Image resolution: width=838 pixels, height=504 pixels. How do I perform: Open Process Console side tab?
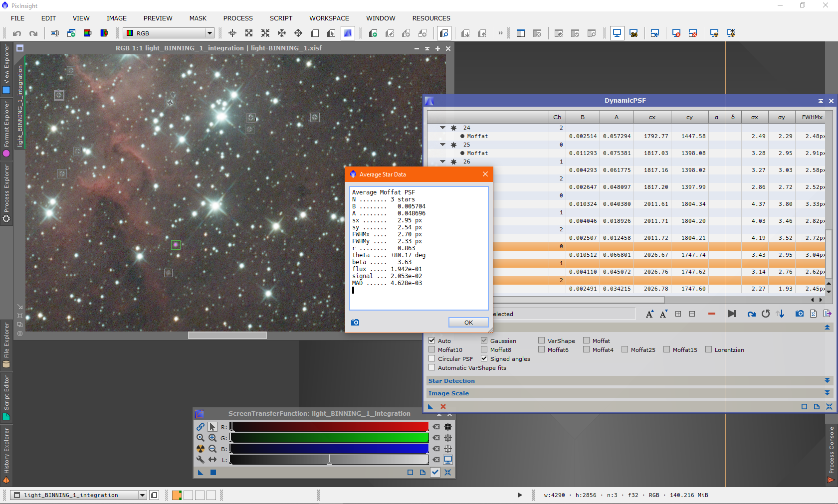pyautogui.click(x=831, y=454)
